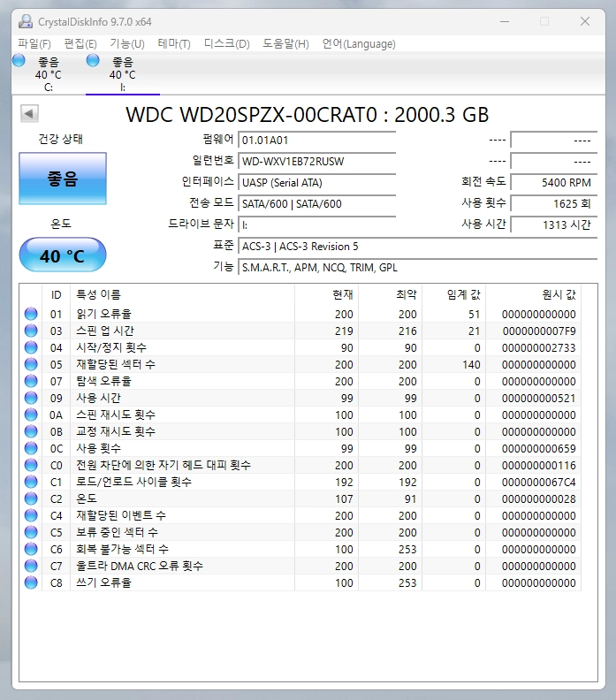
Task: Close the CrystalDiskInfo window
Action: 585,21
